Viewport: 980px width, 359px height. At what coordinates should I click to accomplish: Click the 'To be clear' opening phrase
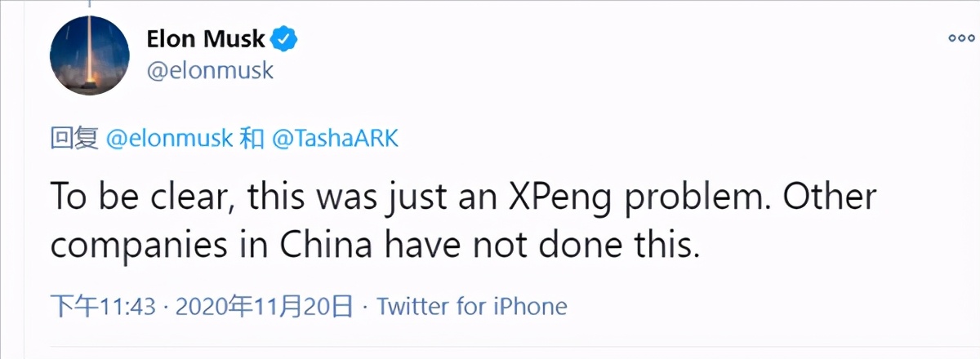[x=135, y=198]
